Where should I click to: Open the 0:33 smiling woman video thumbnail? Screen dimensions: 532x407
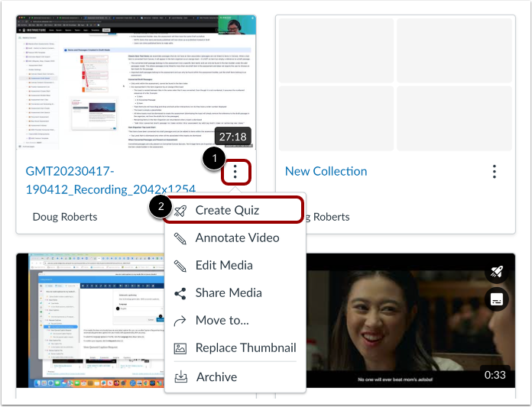pyautogui.click(x=410, y=320)
